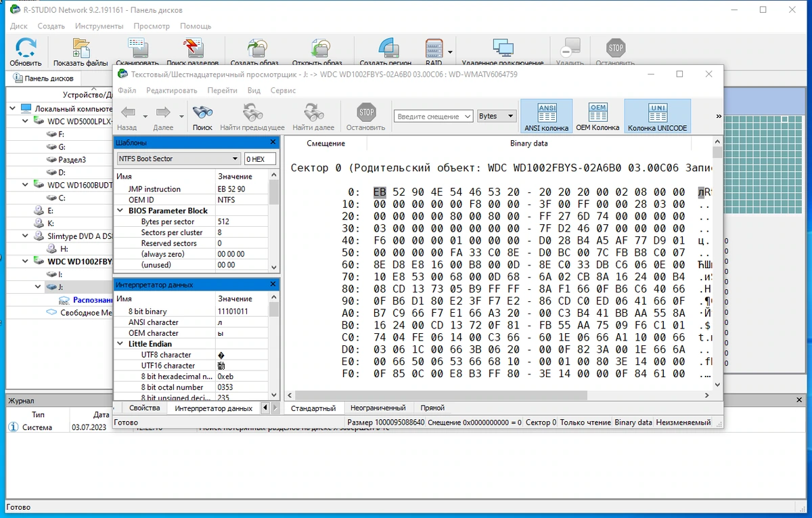The width and height of the screenshot is (812, 518).
Task: Click the Sectors per cluster row
Action: tap(192, 232)
